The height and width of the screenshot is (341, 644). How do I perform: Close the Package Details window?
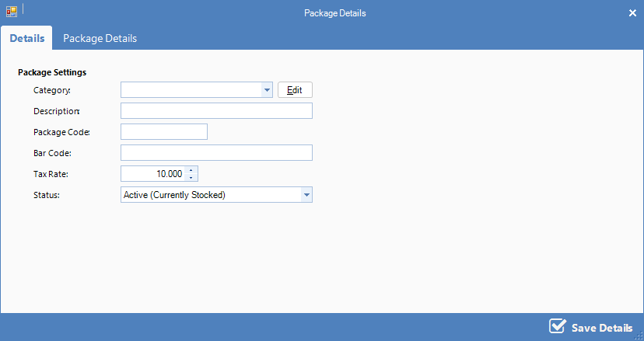pyautogui.click(x=632, y=12)
